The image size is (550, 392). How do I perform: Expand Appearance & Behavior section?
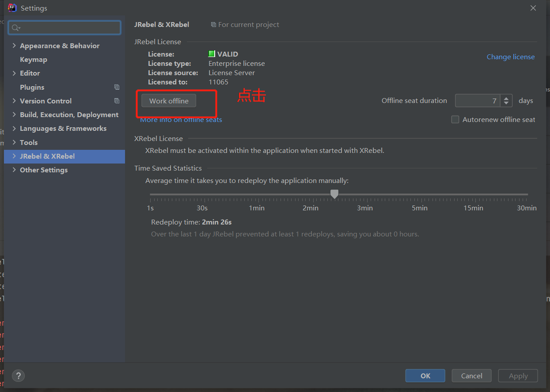coord(14,46)
